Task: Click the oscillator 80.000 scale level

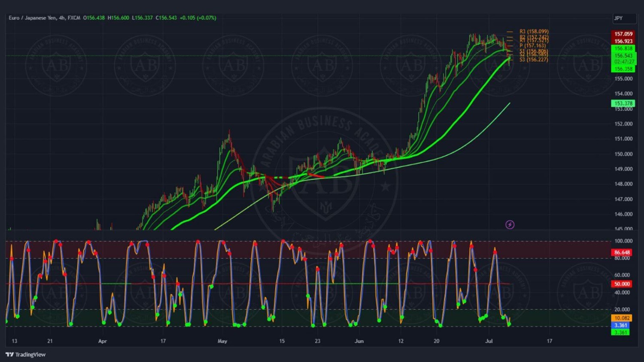Action: 622,258
